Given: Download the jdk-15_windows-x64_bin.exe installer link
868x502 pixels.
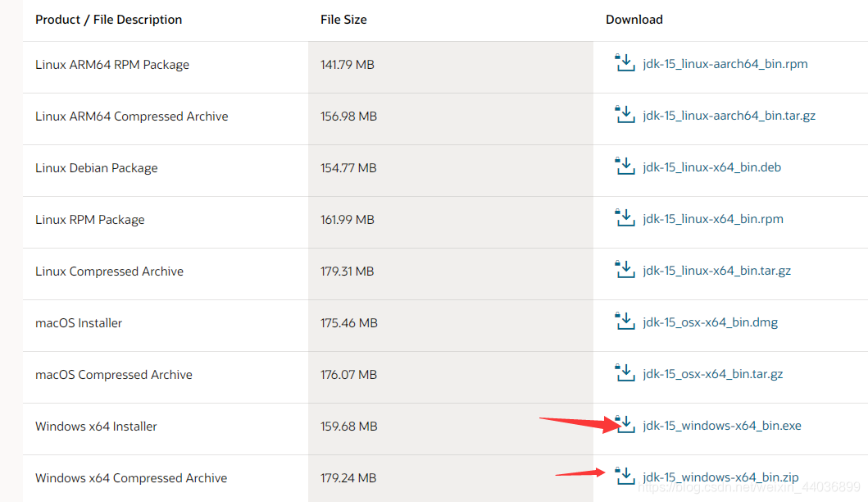Looking at the screenshot, I should click(x=722, y=426).
